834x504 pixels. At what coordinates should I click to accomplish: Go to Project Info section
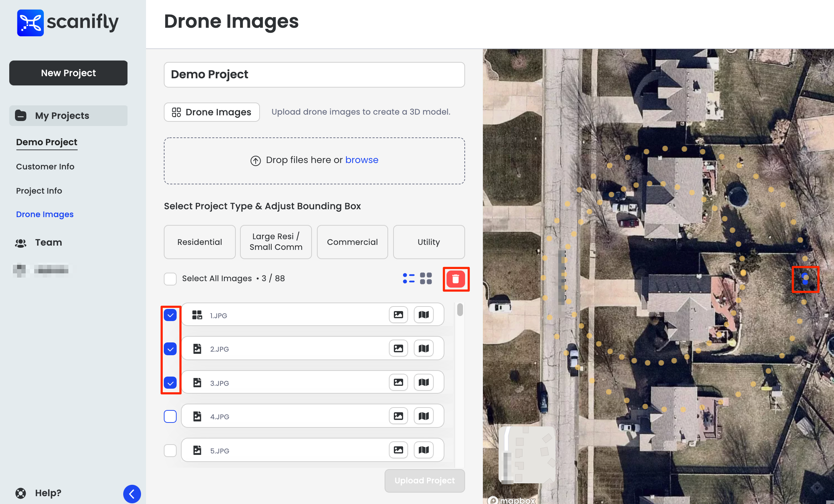(39, 191)
